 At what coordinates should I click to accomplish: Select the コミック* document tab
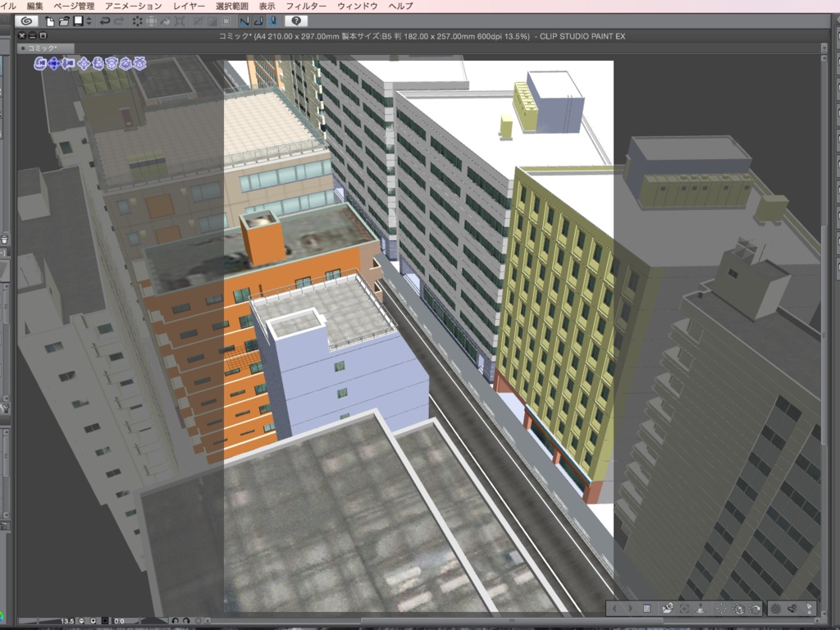pos(45,48)
